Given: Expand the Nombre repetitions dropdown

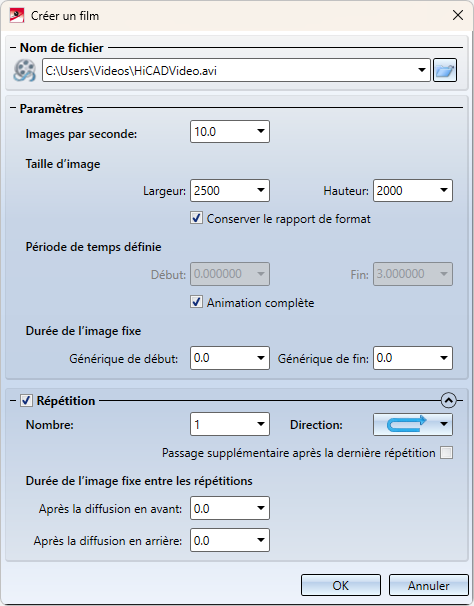Looking at the screenshot, I should pos(261,424).
